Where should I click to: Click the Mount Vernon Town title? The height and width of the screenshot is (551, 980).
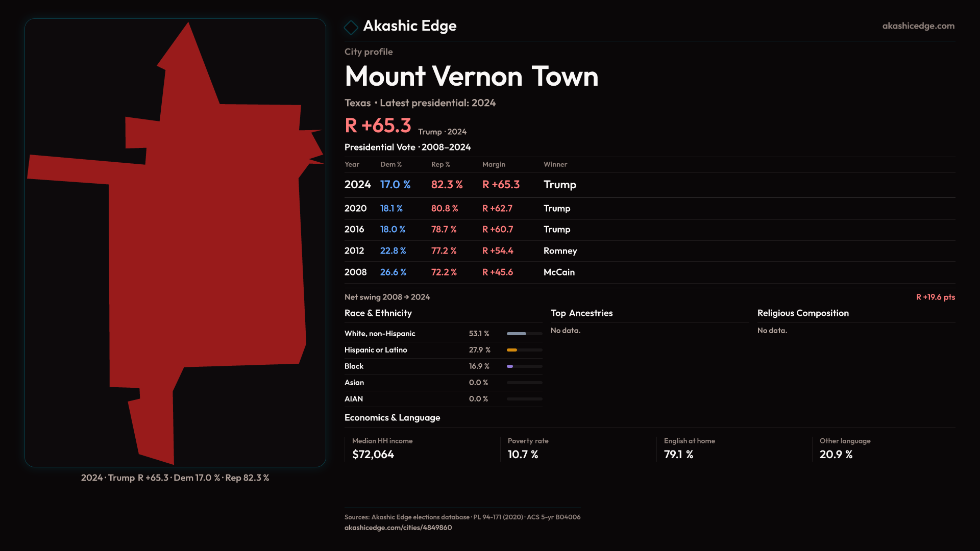coord(471,77)
